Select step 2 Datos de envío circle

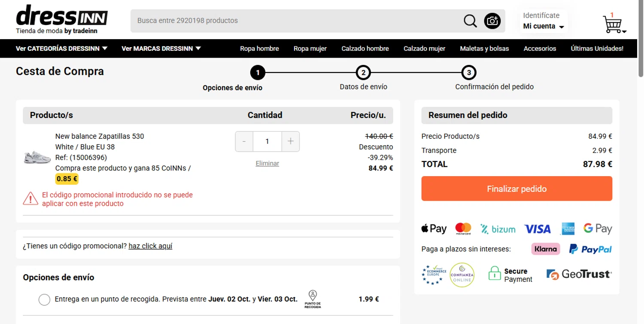tap(363, 73)
